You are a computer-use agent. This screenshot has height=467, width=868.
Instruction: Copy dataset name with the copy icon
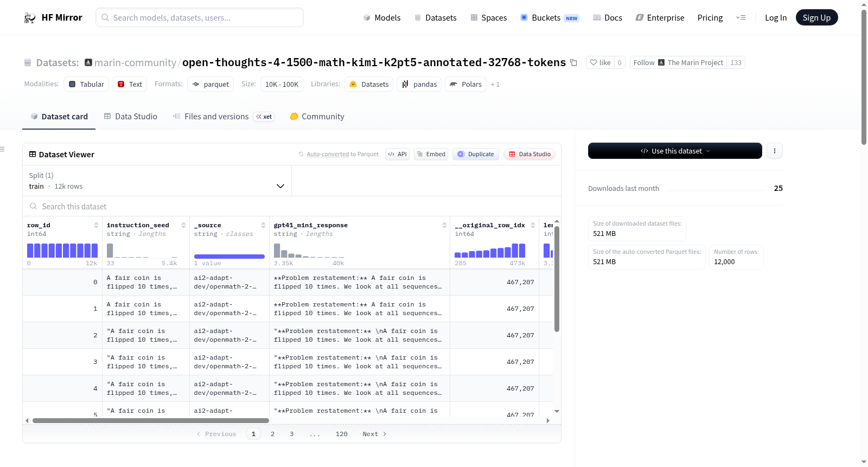573,63
